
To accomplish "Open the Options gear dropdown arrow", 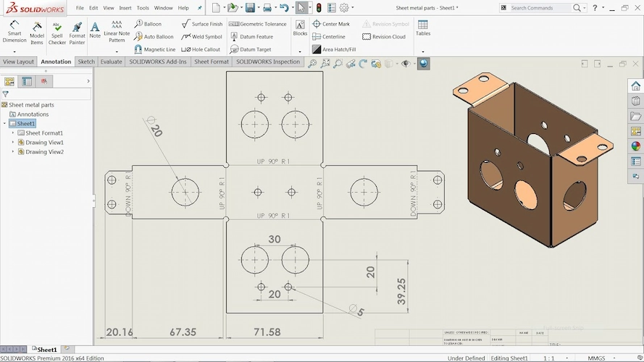I will click(352, 8).
